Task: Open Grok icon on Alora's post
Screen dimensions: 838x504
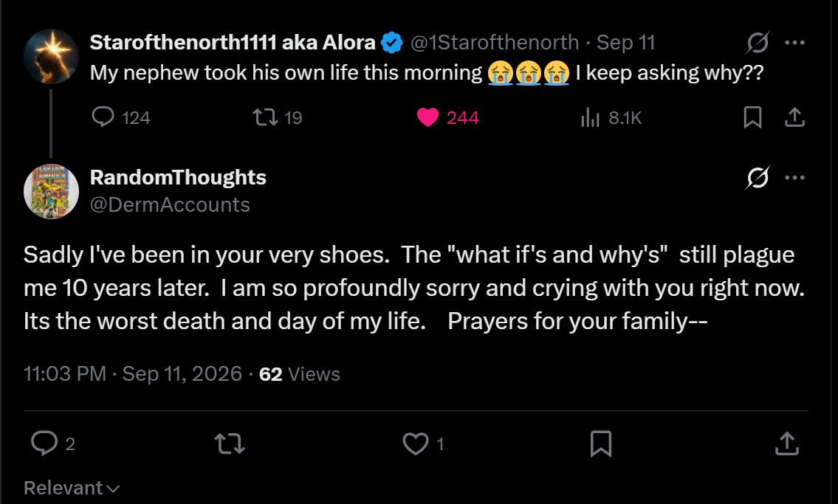Action: pos(758,43)
